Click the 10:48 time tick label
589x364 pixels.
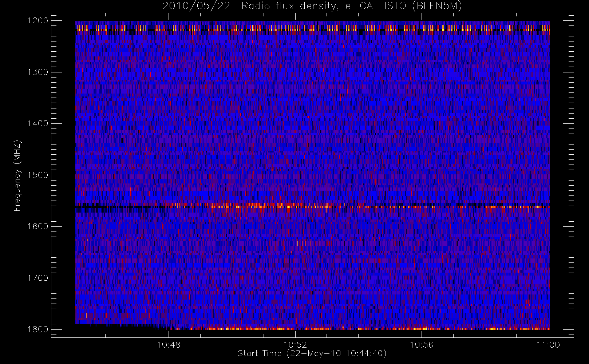[x=169, y=345]
